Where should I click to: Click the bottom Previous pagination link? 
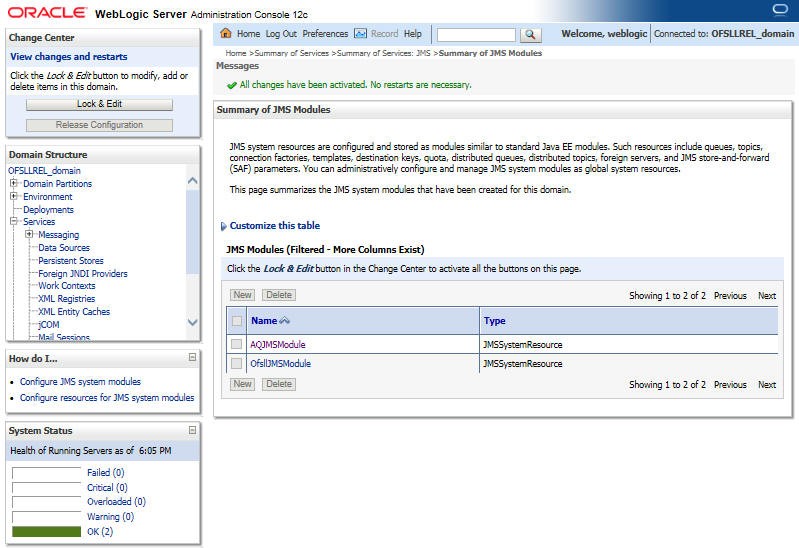click(x=730, y=385)
